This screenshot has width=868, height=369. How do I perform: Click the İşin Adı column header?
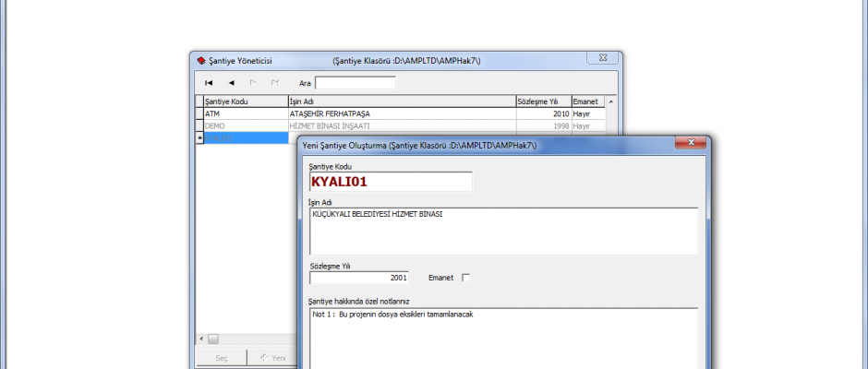point(401,101)
